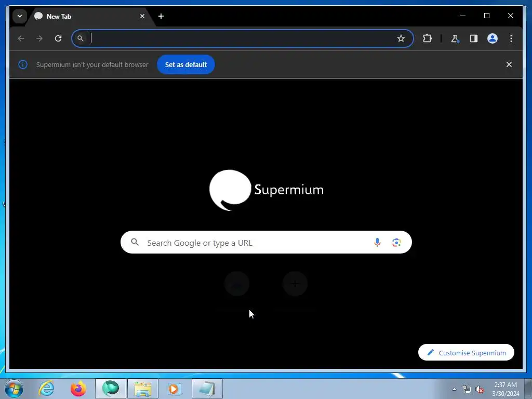This screenshot has width=532, height=399.
Task: Click the Set as default button
Action: pyautogui.click(x=185, y=64)
